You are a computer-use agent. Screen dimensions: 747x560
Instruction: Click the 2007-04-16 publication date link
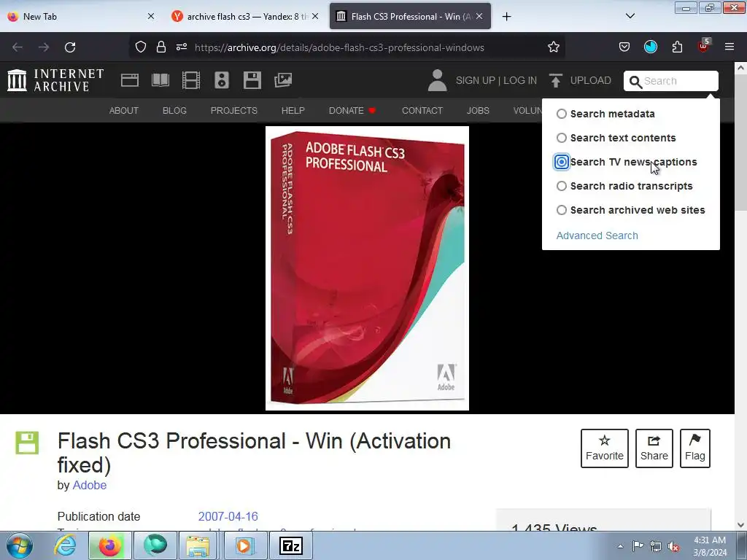point(228,517)
